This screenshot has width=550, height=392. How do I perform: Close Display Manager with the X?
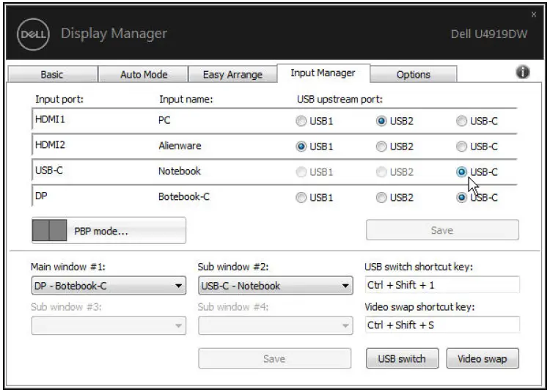tap(534, 15)
